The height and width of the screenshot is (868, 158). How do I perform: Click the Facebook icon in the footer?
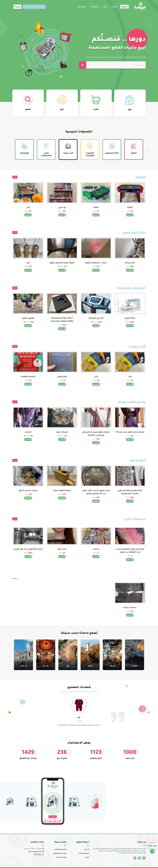click(x=144, y=858)
